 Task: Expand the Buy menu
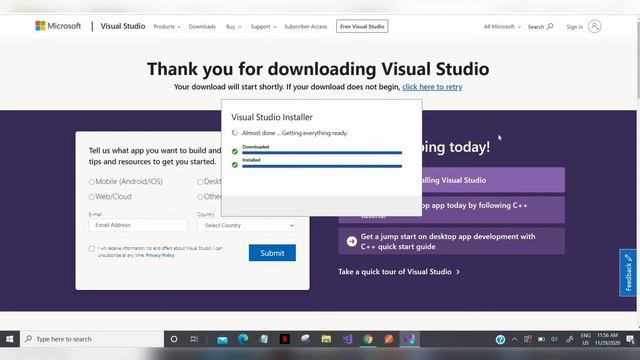(233, 27)
